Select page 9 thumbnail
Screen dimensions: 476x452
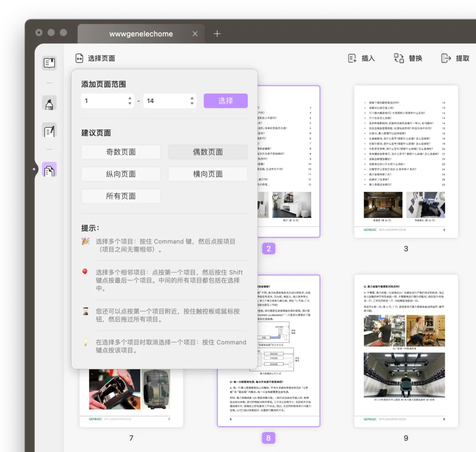[406, 351]
